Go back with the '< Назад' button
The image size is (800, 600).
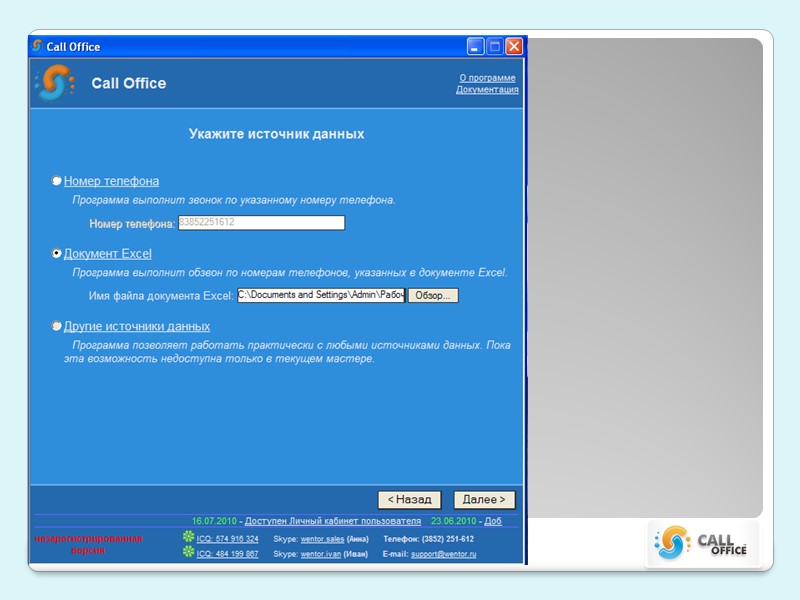[409, 499]
